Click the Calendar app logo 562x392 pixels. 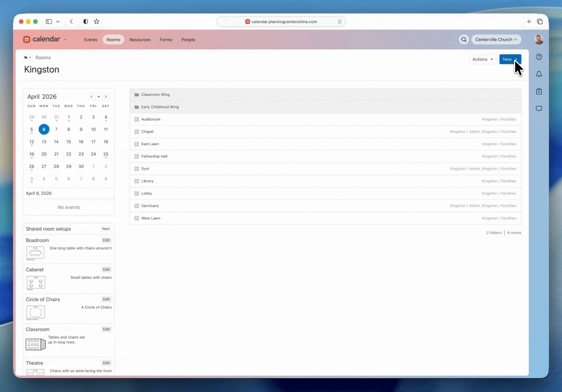[42, 39]
